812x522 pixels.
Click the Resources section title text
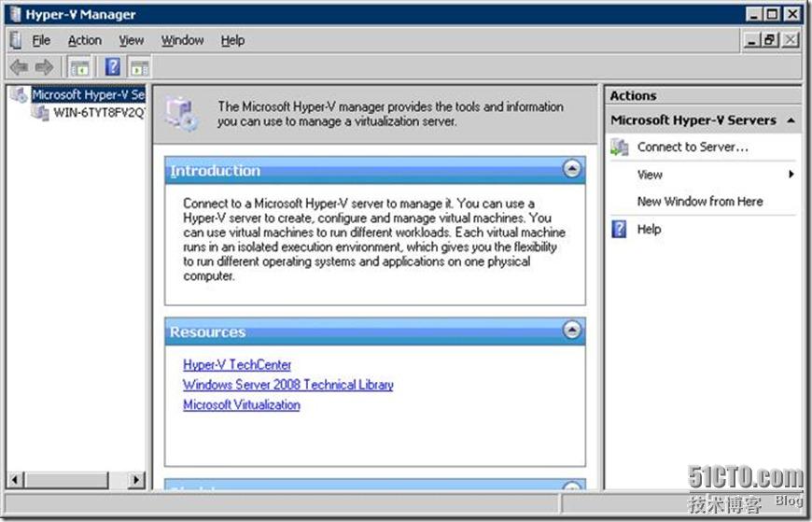coord(207,332)
